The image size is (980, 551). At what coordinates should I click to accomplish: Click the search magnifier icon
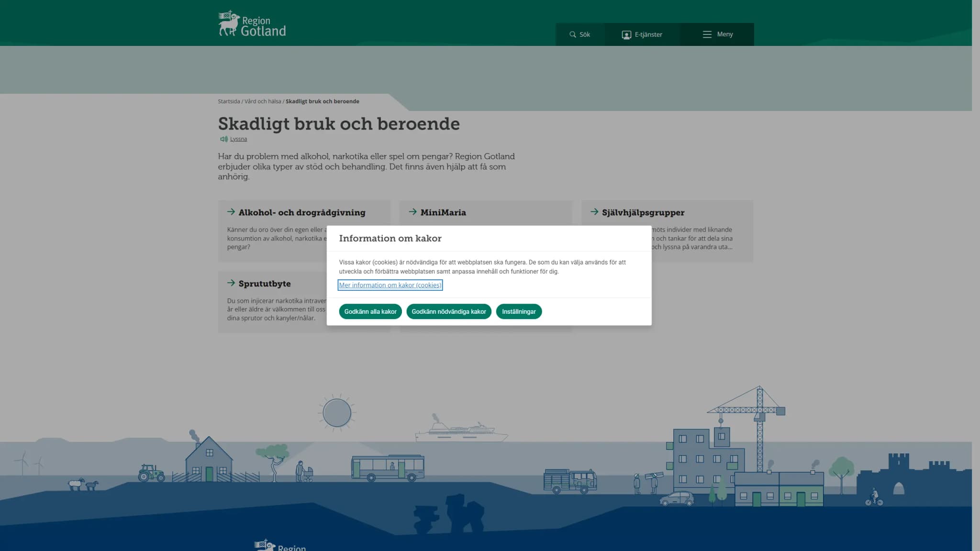click(x=572, y=34)
